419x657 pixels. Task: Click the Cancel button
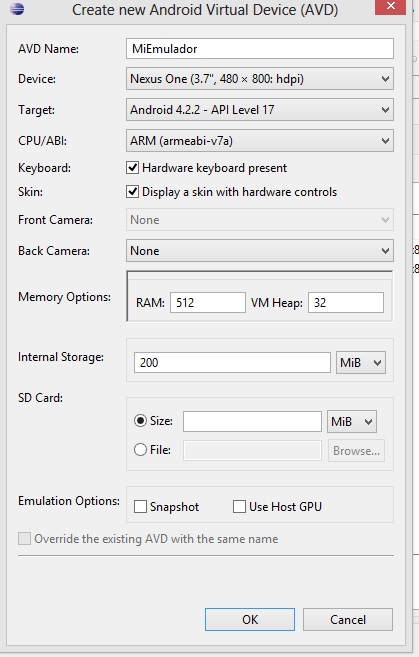[x=348, y=619]
